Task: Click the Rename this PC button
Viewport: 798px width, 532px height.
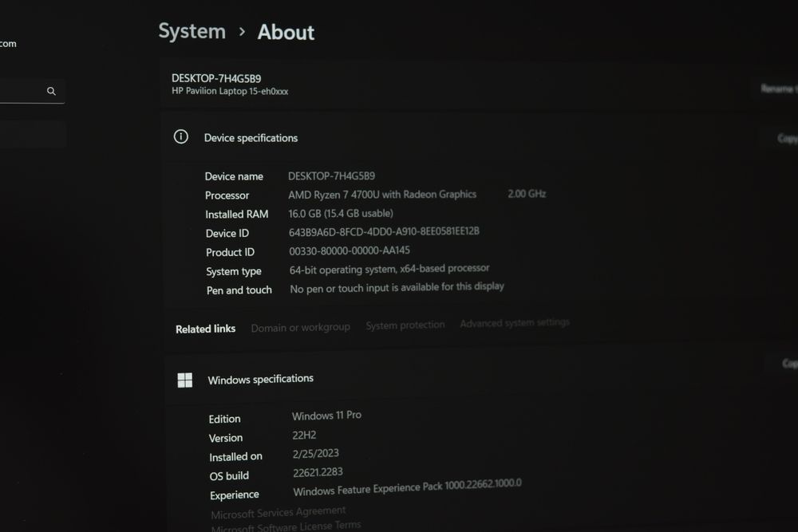Action: [x=779, y=89]
